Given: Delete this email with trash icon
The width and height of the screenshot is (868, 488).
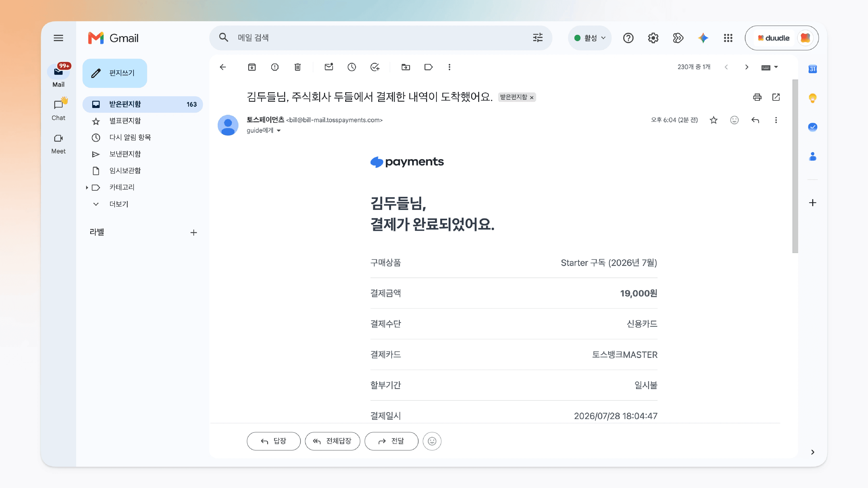Looking at the screenshot, I should (297, 67).
